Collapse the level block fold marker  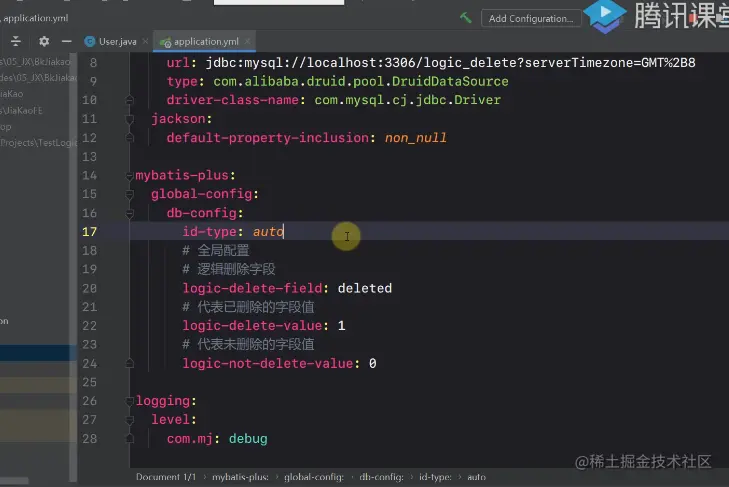coord(129,420)
